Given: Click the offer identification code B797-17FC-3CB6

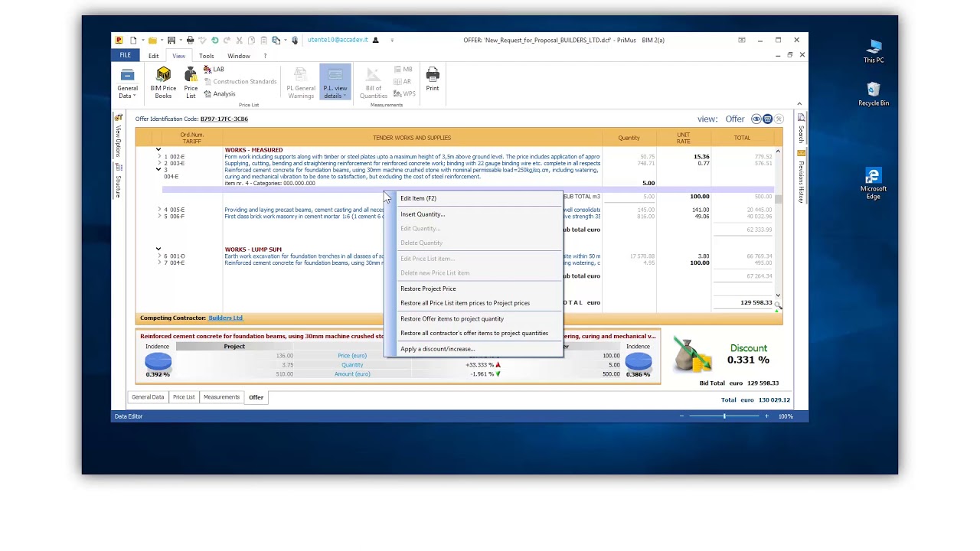Looking at the screenshot, I should [224, 119].
